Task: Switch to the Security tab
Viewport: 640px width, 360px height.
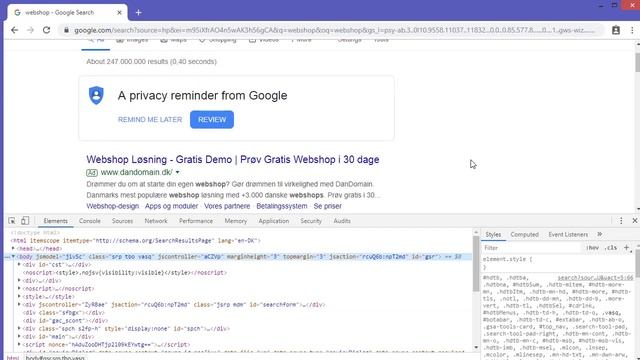Action: click(x=311, y=221)
